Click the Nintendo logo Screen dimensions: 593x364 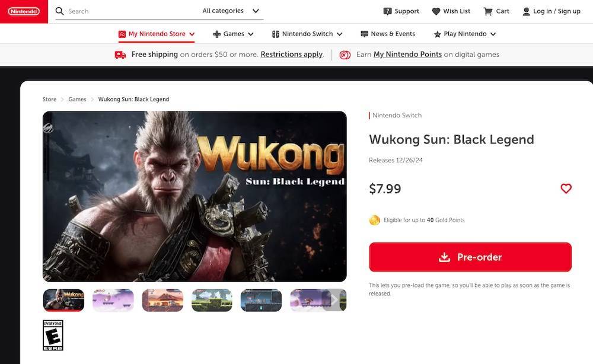pyautogui.click(x=24, y=11)
